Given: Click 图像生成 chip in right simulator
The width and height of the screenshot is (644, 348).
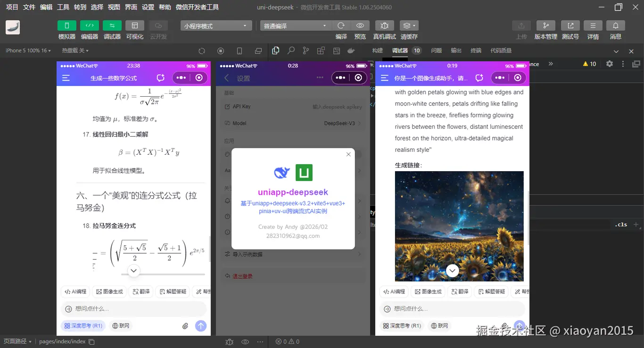Looking at the screenshot, I should point(428,291).
